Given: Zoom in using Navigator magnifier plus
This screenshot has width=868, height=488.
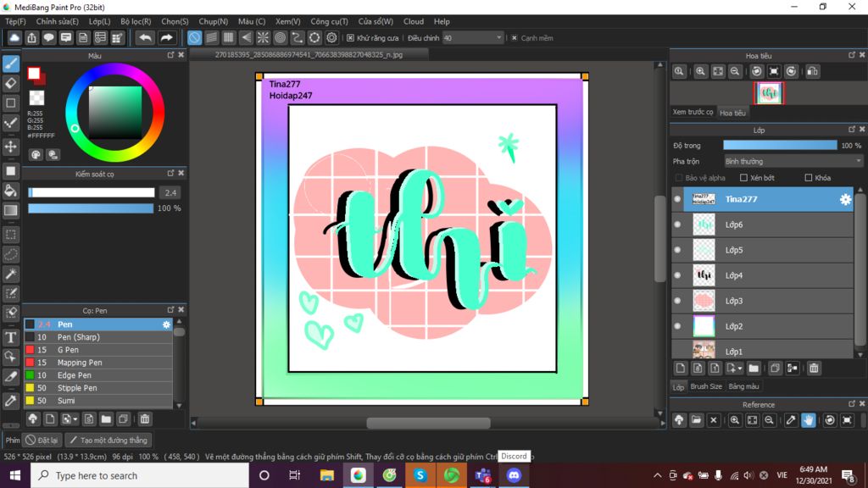Looking at the screenshot, I should 700,71.
